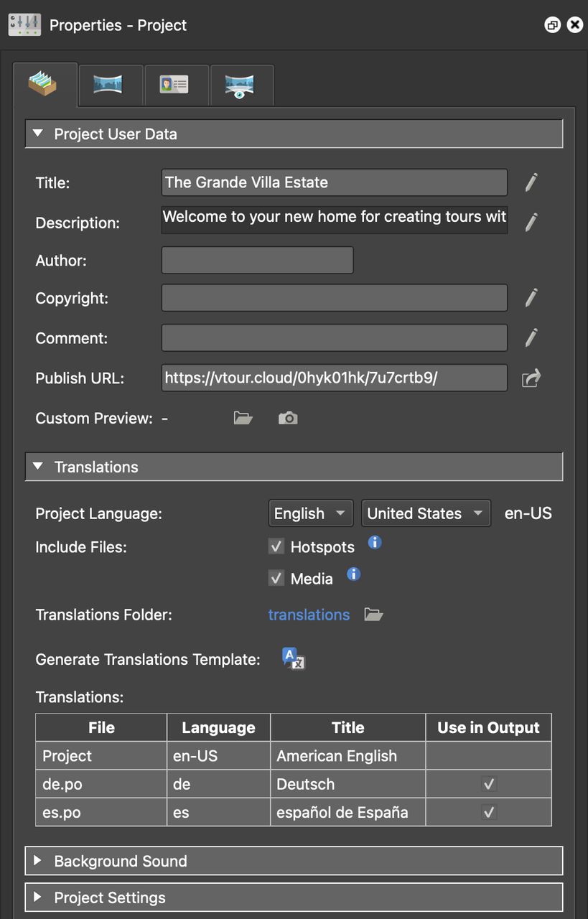This screenshot has height=919, width=588.
Task: Click the Deutsch title cell
Action: [348, 784]
